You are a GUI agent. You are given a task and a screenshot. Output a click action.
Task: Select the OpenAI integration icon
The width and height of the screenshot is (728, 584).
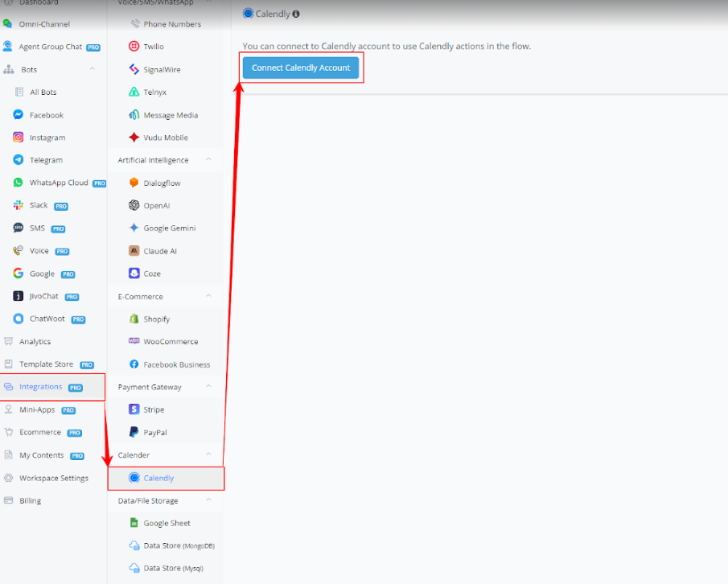click(134, 206)
